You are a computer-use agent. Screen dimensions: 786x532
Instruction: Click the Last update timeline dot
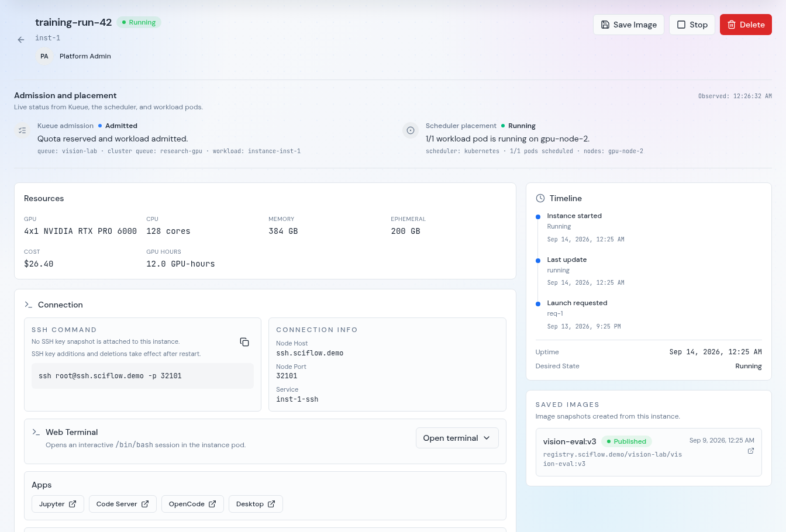538,260
